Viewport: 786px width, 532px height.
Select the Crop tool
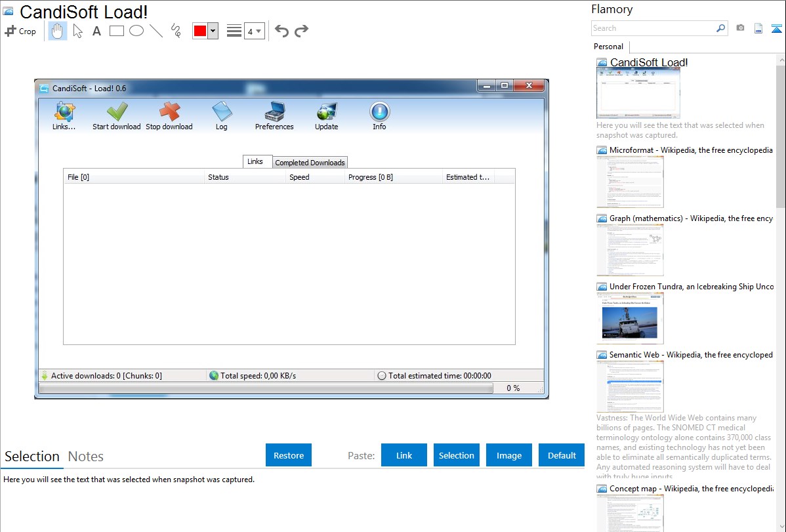[20, 31]
